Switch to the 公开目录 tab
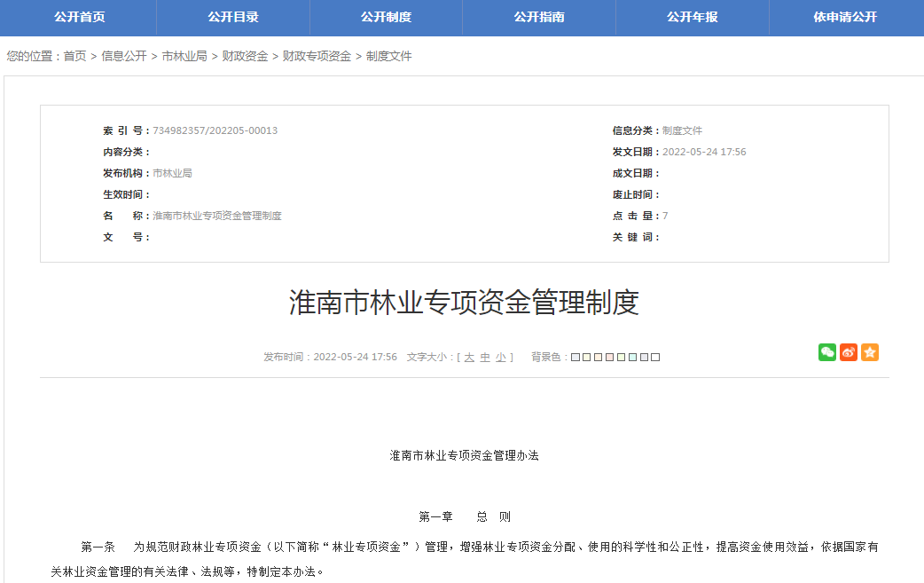924x583 pixels. [231, 17]
